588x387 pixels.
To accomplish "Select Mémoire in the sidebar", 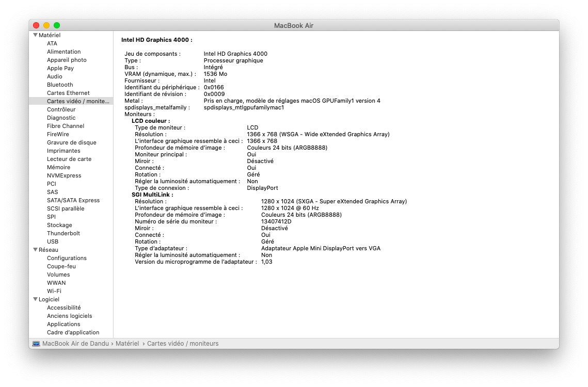I will click(58, 167).
